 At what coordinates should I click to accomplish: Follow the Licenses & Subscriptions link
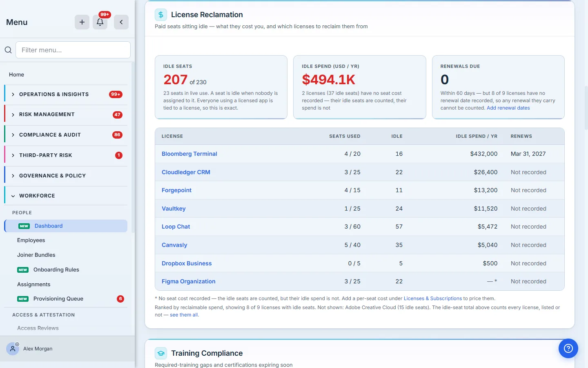point(433,298)
